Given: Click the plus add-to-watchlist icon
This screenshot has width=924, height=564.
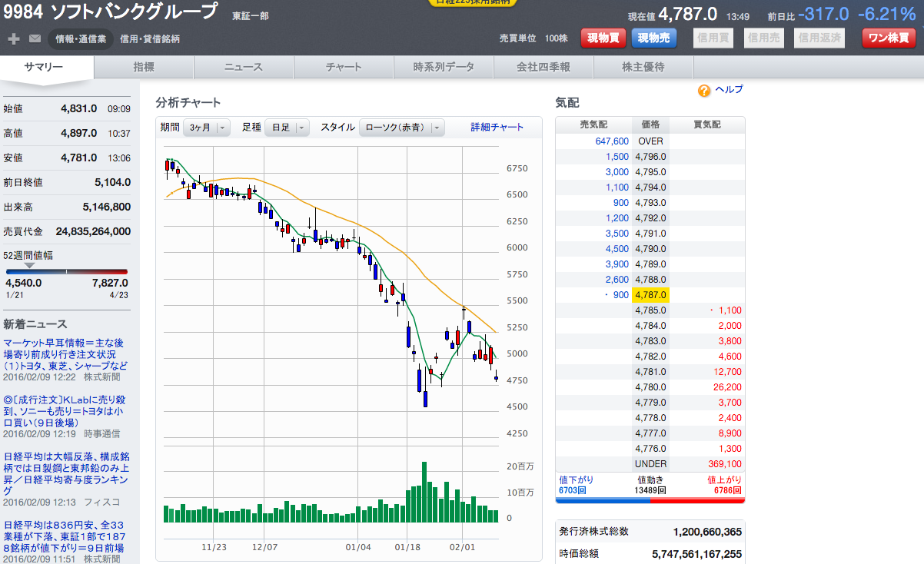Looking at the screenshot, I should click(14, 38).
